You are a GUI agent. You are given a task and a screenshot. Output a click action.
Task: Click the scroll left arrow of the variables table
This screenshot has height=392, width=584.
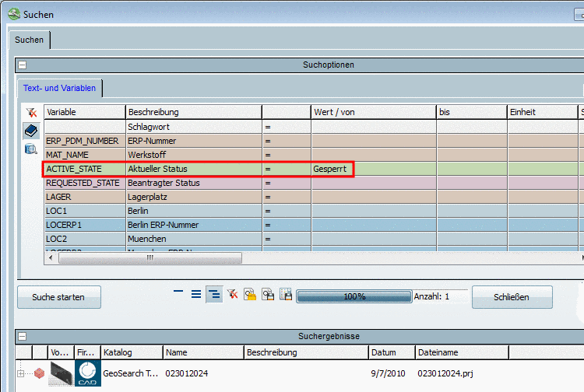pyautogui.click(x=51, y=257)
